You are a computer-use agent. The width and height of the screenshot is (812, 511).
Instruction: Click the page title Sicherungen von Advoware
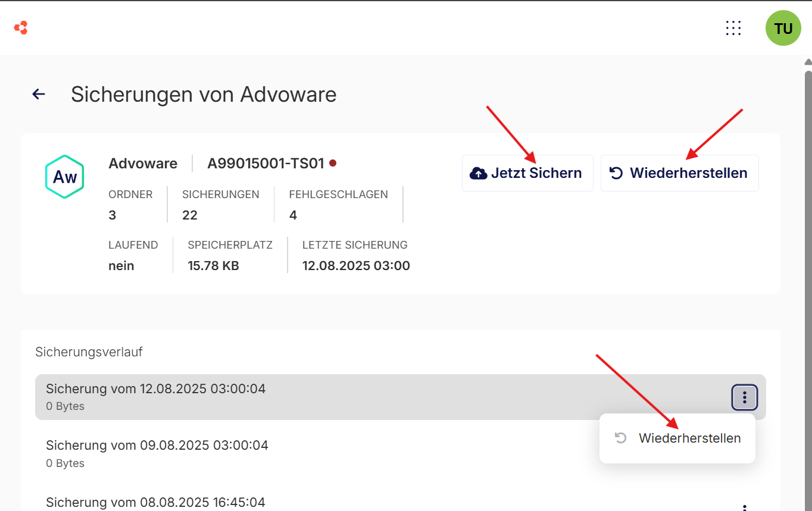coord(204,94)
